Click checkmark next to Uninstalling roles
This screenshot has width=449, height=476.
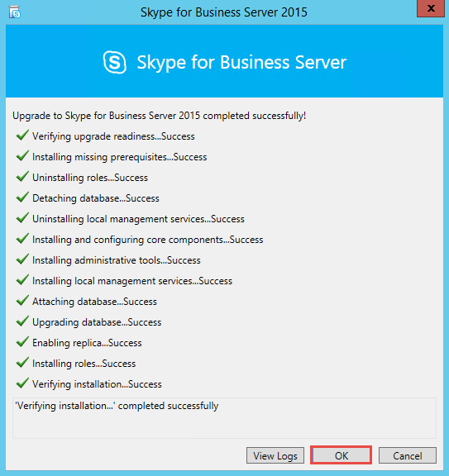pos(22,176)
